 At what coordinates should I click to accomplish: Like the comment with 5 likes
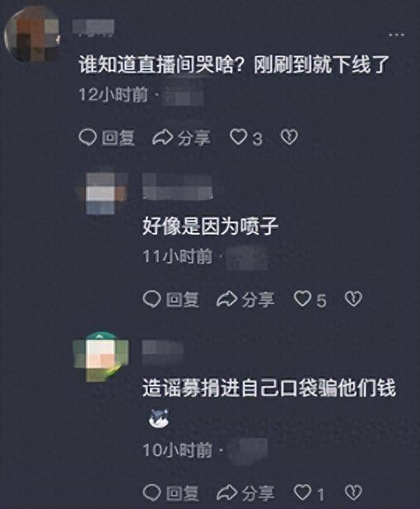click(x=302, y=298)
